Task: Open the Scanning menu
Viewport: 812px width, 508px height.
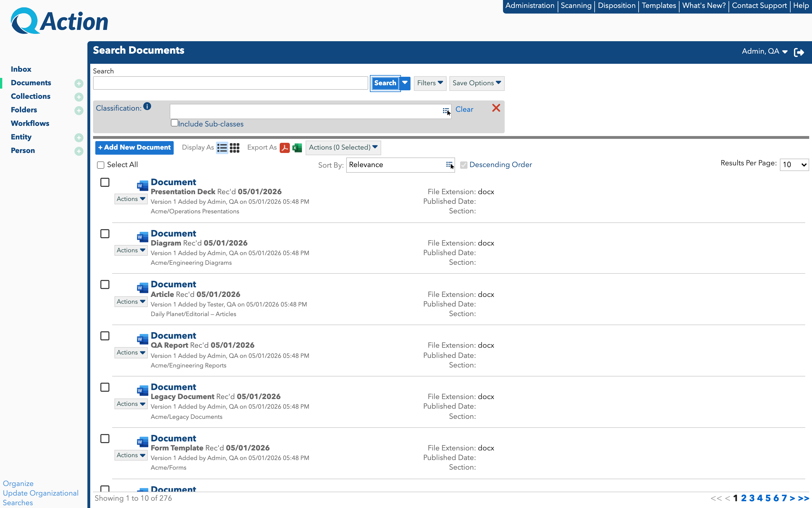Action: click(x=576, y=6)
